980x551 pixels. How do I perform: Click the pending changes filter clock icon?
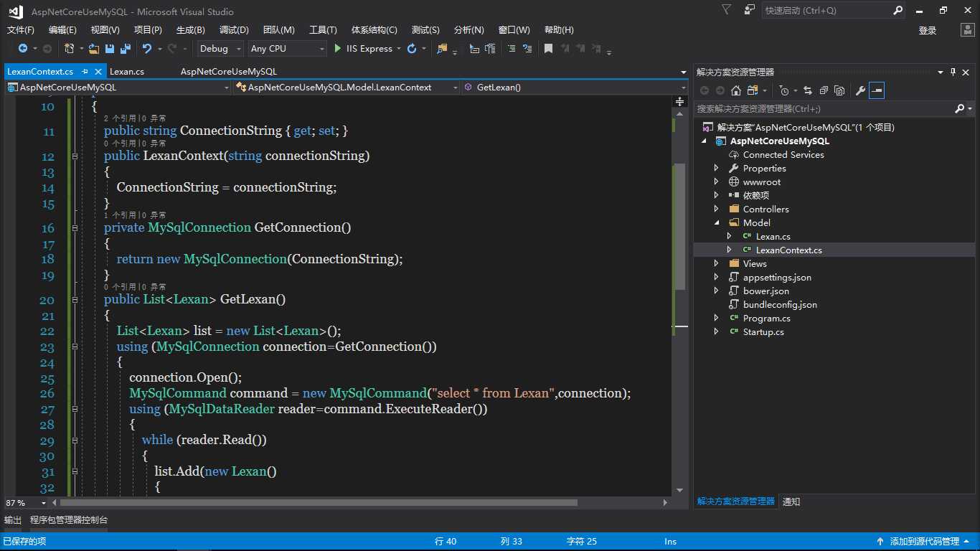click(784, 90)
